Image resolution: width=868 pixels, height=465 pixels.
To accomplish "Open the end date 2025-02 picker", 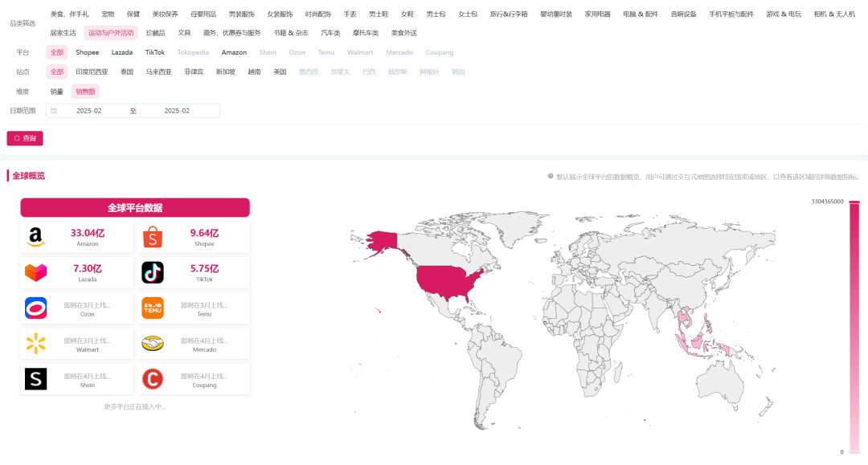I will click(x=177, y=111).
